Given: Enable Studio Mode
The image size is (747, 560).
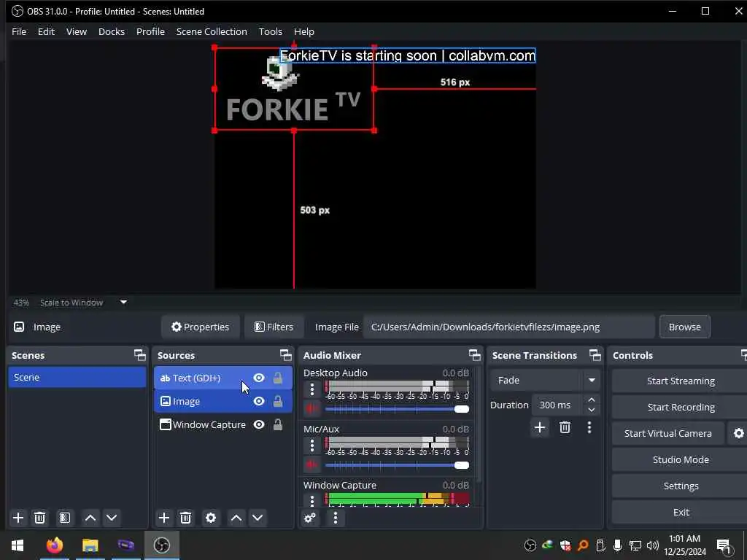Looking at the screenshot, I should (681, 459).
